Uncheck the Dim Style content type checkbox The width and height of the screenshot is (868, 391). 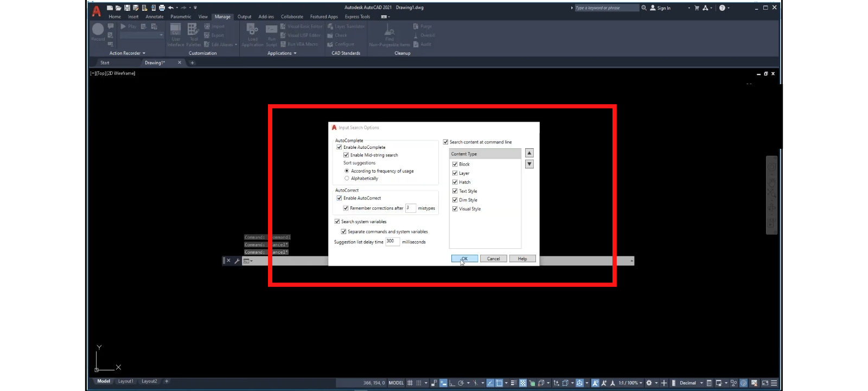coord(455,200)
